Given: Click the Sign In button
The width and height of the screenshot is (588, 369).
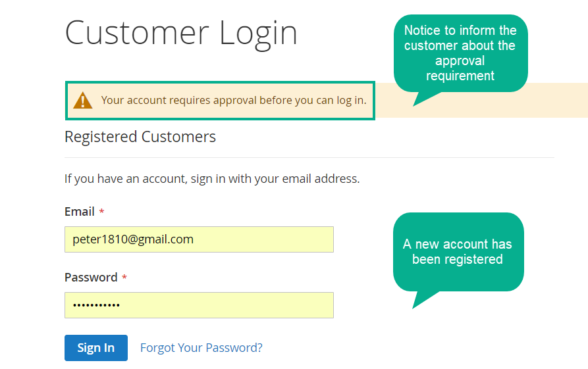Looking at the screenshot, I should pyautogui.click(x=96, y=348).
